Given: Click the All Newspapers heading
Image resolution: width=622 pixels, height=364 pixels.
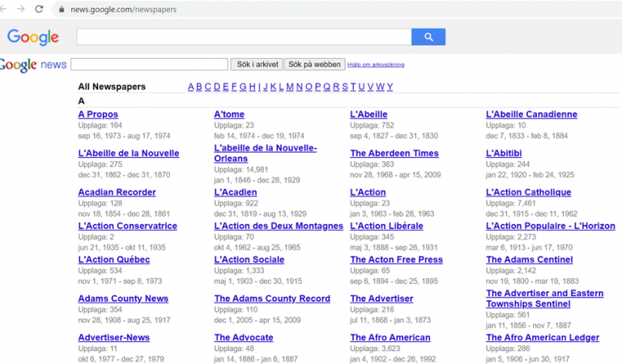Looking at the screenshot, I should 112,87.
